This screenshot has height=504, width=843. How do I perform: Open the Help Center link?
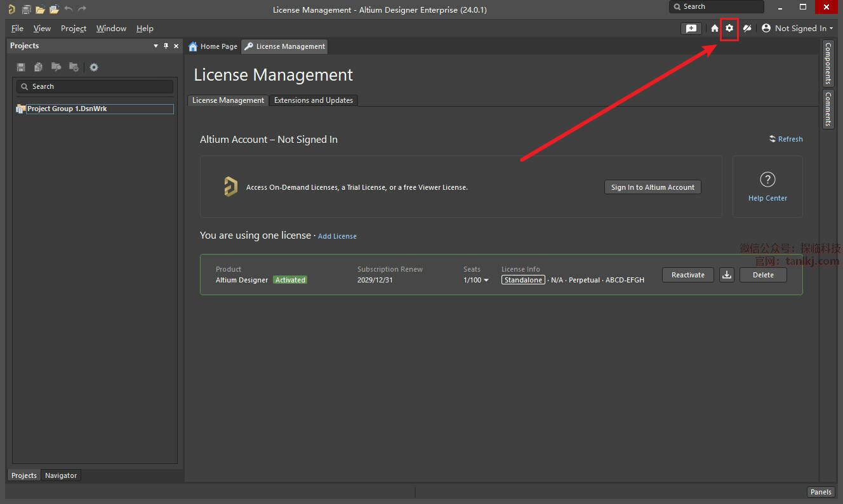click(x=767, y=198)
